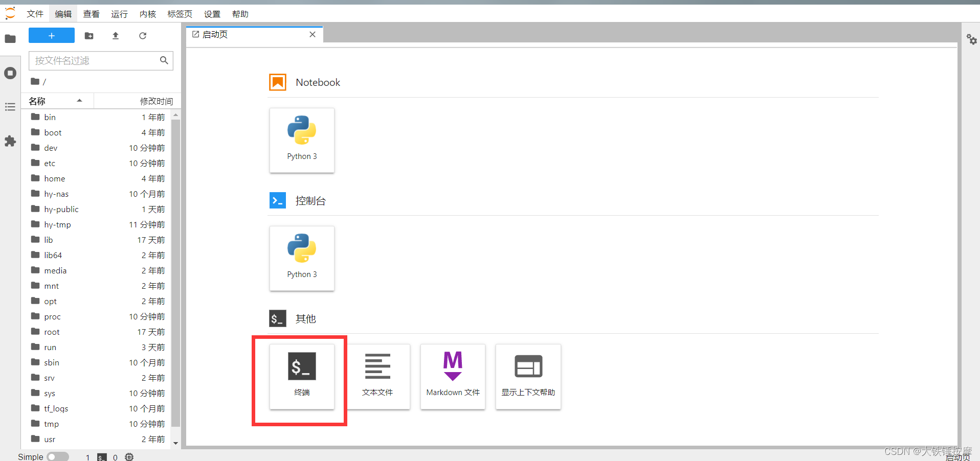Open the 设置 menu

tap(212, 14)
